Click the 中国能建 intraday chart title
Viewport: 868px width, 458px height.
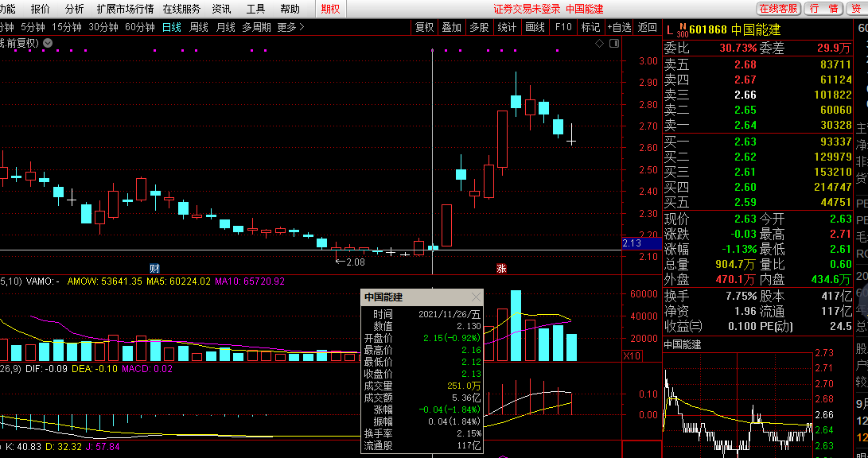682,344
